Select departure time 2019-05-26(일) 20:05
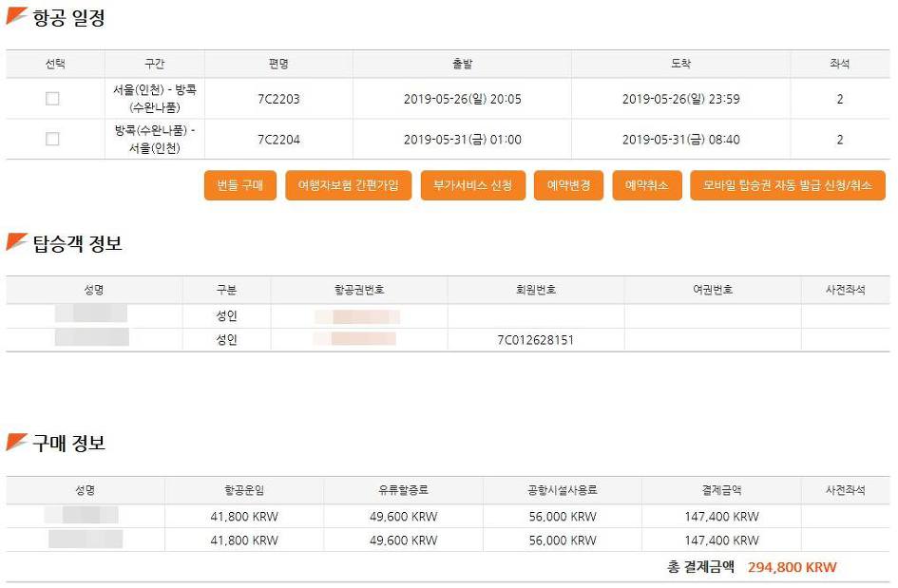The width and height of the screenshot is (898, 588). pyautogui.click(x=462, y=99)
